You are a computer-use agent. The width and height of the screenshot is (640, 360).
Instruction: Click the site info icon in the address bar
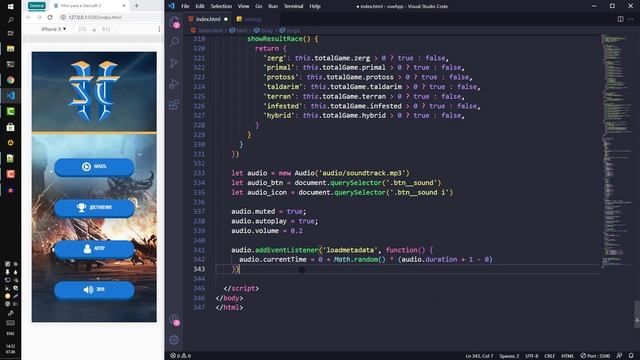63,18
